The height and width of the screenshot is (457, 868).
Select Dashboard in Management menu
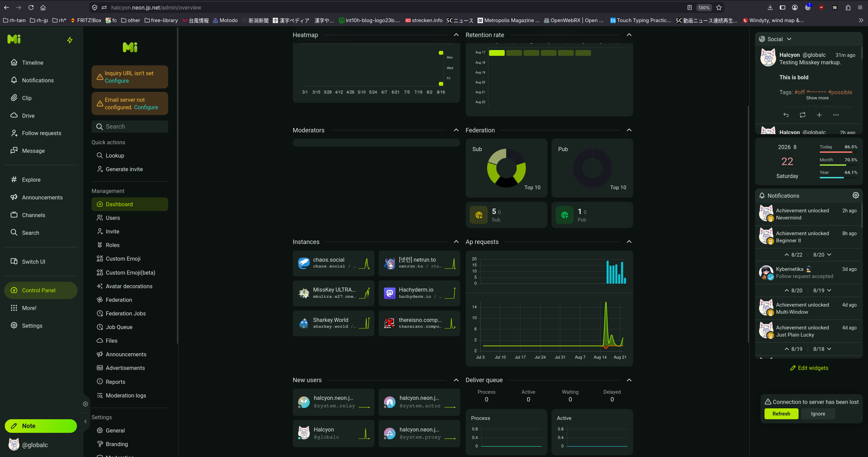[130, 204]
